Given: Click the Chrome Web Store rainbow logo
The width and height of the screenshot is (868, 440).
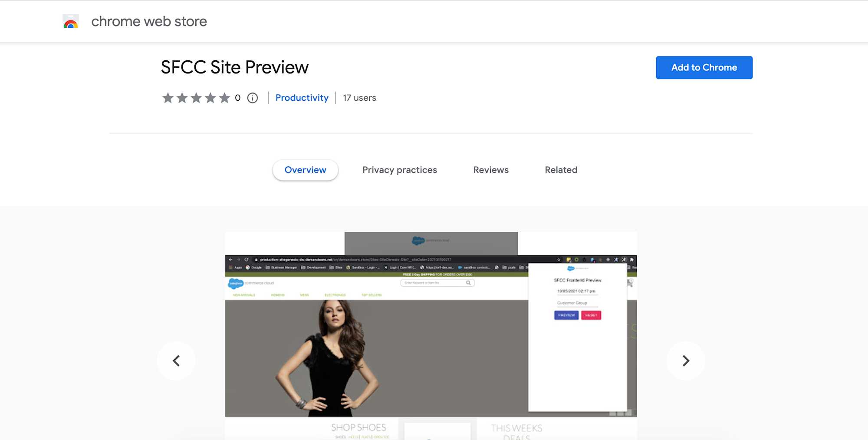Looking at the screenshot, I should tap(71, 21).
